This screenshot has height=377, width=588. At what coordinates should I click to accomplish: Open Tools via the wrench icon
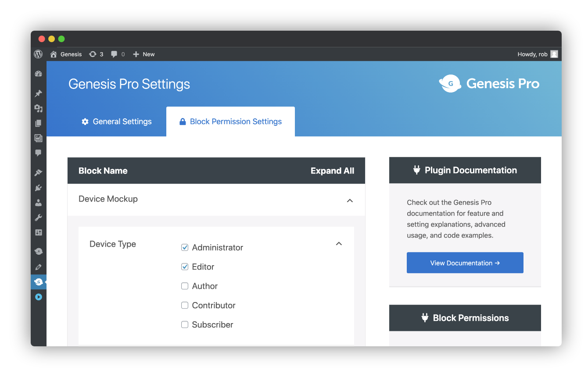pyautogui.click(x=38, y=217)
